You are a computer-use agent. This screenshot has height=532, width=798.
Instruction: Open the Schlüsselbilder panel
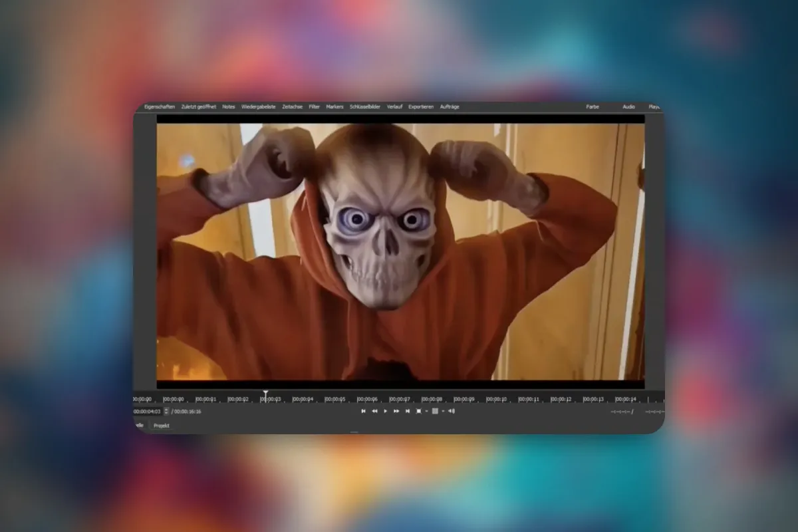point(365,106)
